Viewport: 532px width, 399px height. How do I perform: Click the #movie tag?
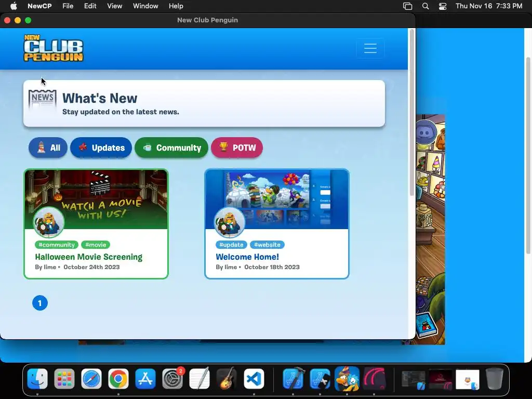point(96,245)
